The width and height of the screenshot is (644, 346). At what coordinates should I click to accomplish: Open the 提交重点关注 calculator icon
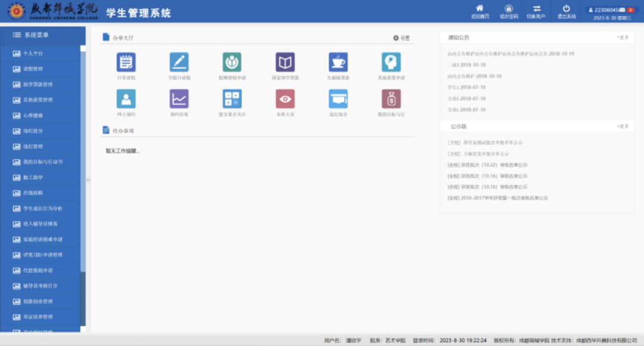(x=232, y=99)
